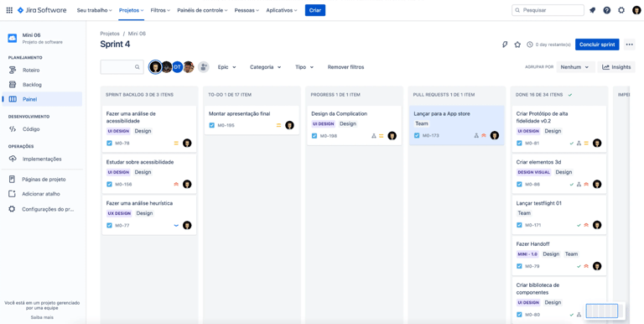Image resolution: width=644 pixels, height=324 pixels.
Task: Click the add people icon
Action: pos(203,67)
